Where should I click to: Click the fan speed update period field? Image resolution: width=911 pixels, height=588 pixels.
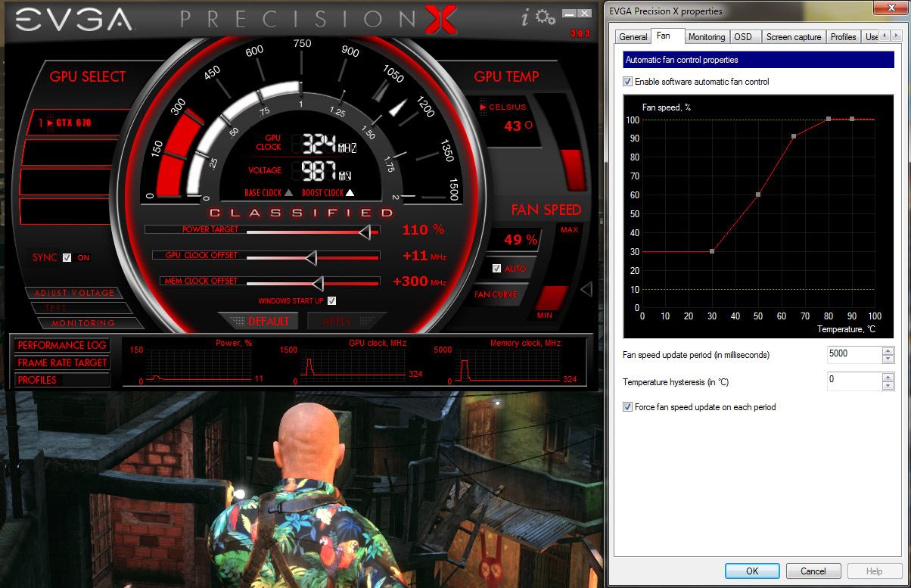tap(854, 354)
